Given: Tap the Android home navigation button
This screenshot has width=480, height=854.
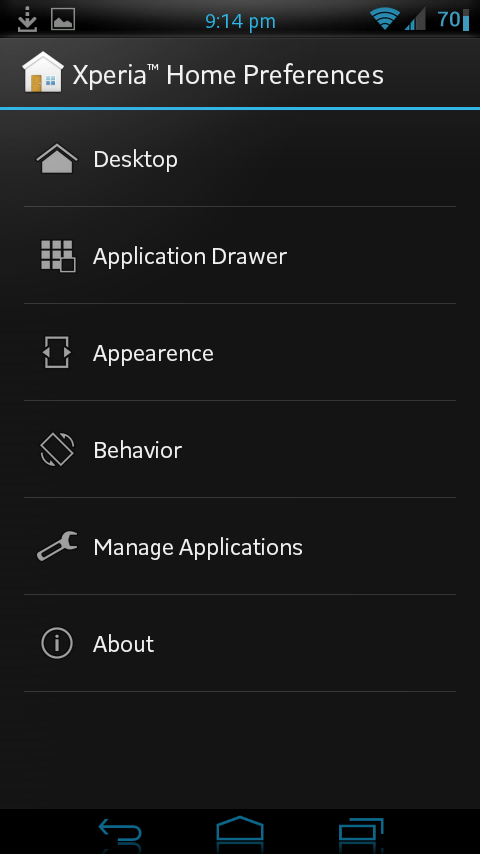Looking at the screenshot, I should (240, 830).
